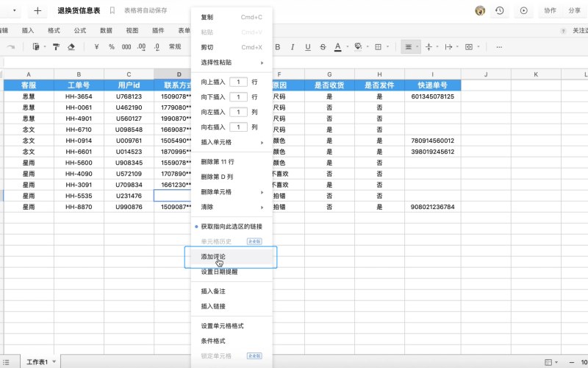Open the 常规 number format dropdown
The width and height of the screenshot is (588, 368).
pyautogui.click(x=175, y=46)
